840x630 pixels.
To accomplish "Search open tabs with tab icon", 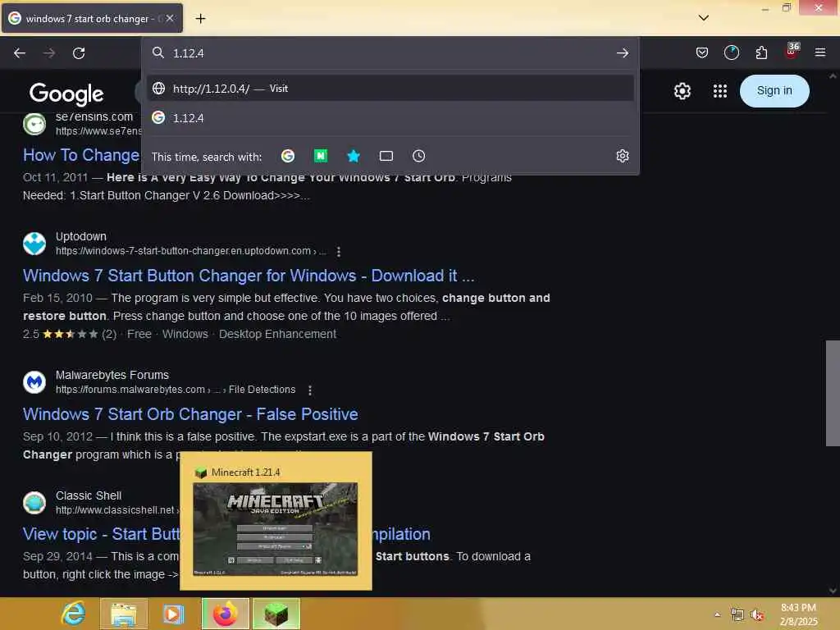I will pos(386,156).
